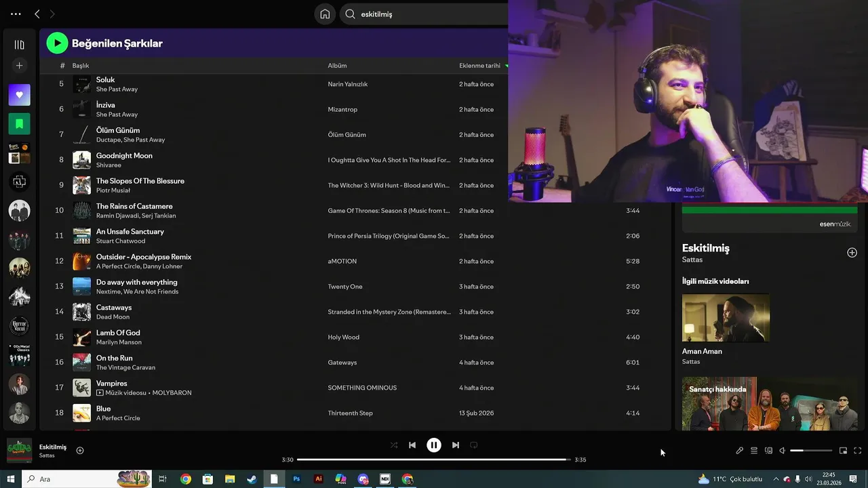Toggle the queue panel
868x488 pixels.
[754, 451]
